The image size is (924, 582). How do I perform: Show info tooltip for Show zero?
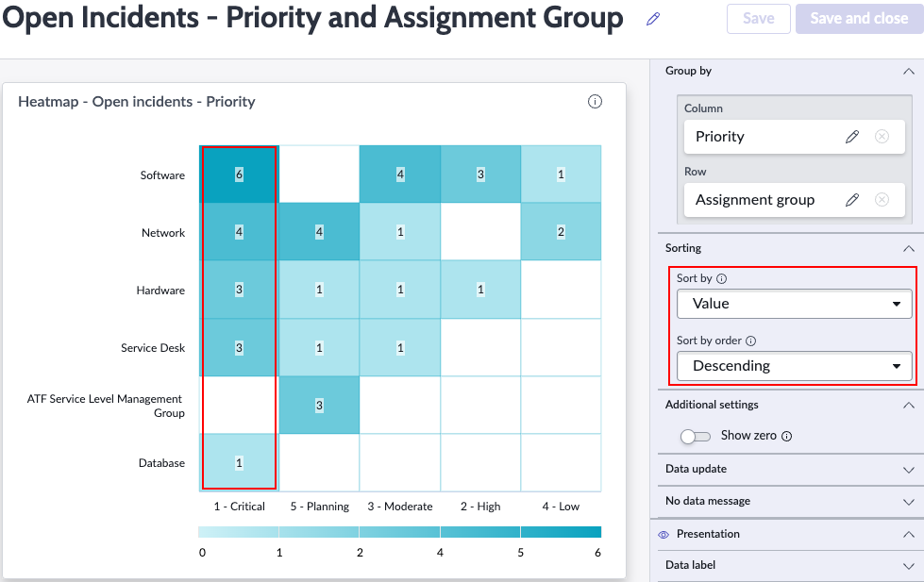(x=787, y=436)
